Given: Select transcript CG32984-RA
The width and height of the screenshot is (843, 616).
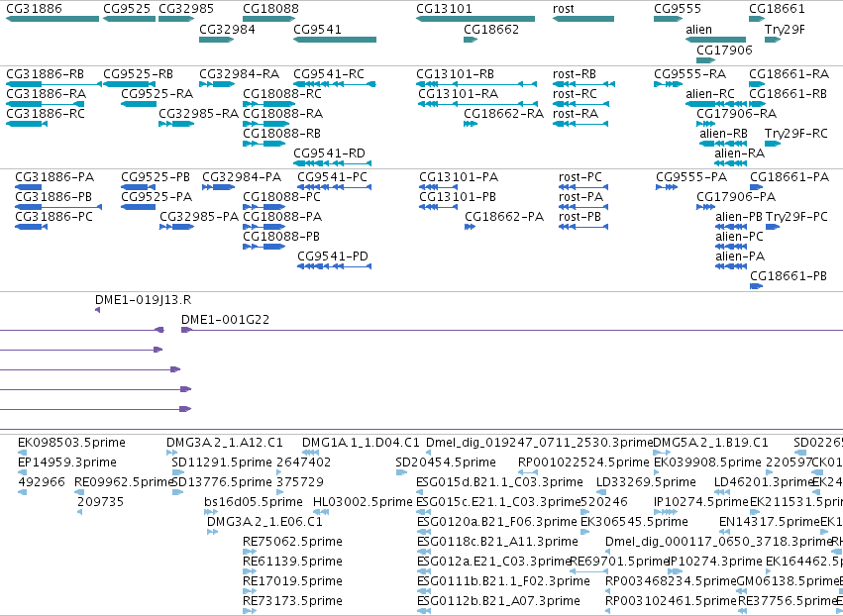Looking at the screenshot, I should pos(217,84).
